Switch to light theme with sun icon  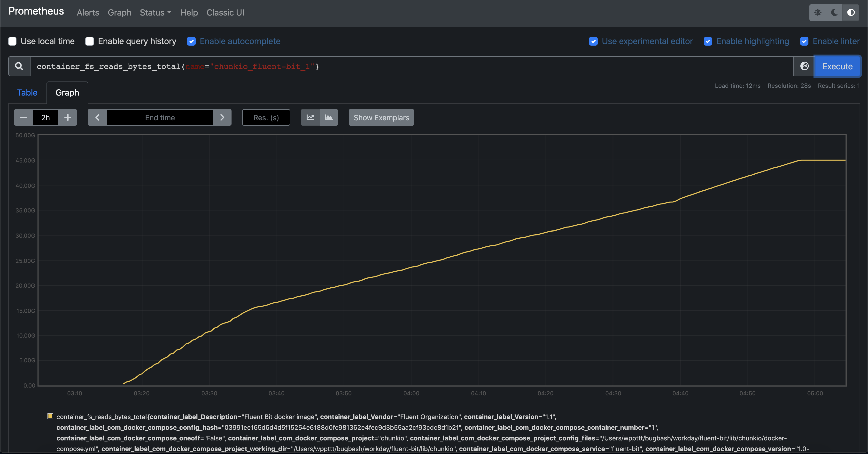[x=818, y=12]
